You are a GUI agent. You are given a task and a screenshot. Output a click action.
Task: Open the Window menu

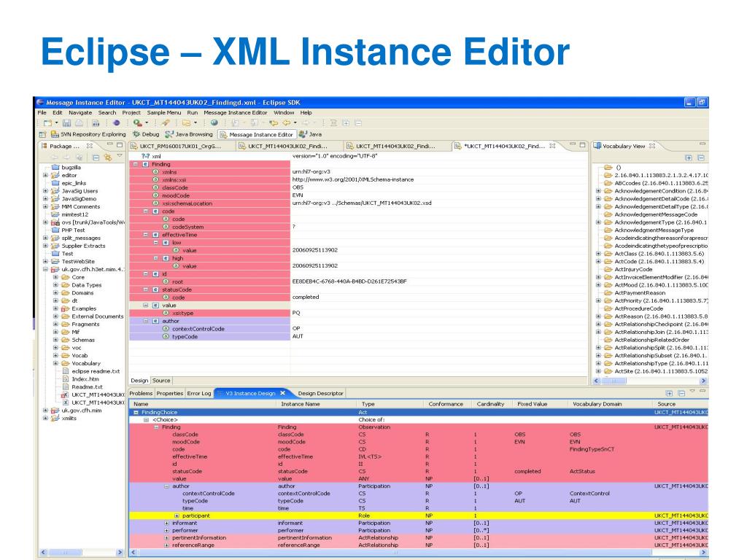pyautogui.click(x=284, y=113)
